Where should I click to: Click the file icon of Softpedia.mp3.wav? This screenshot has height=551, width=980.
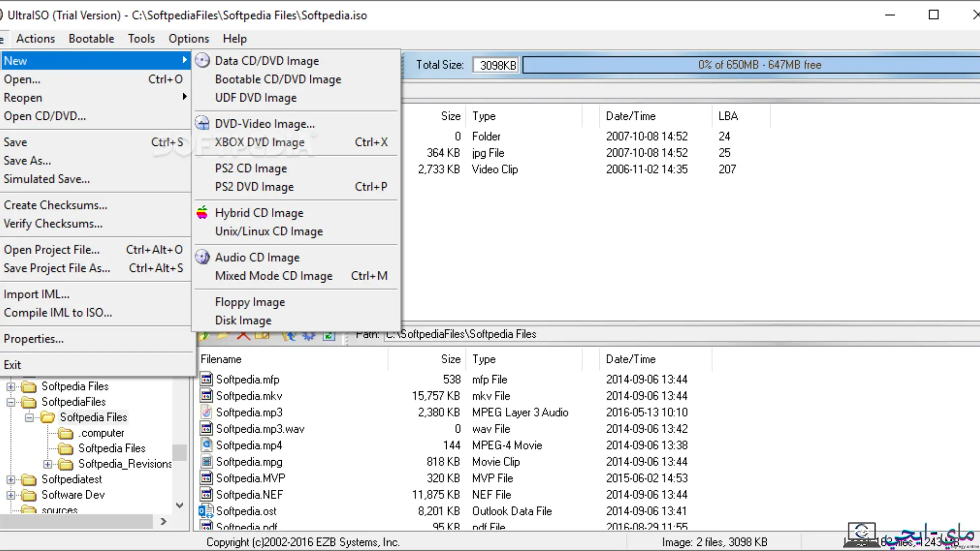[x=206, y=429]
